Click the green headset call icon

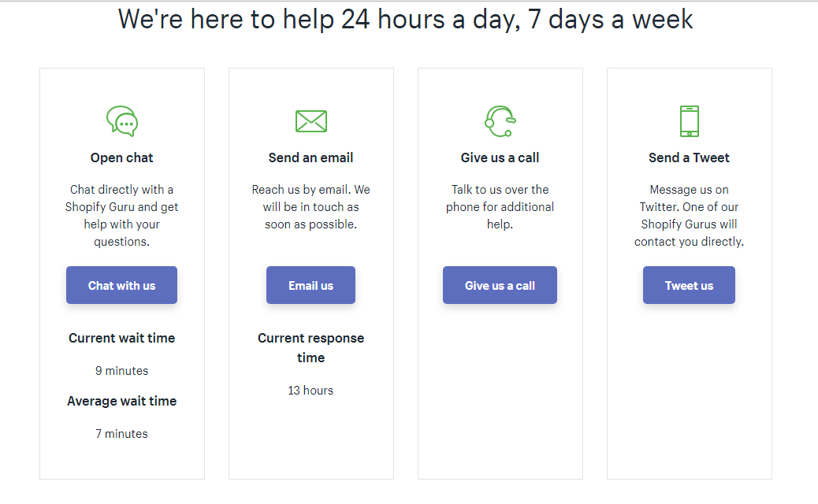[500, 121]
